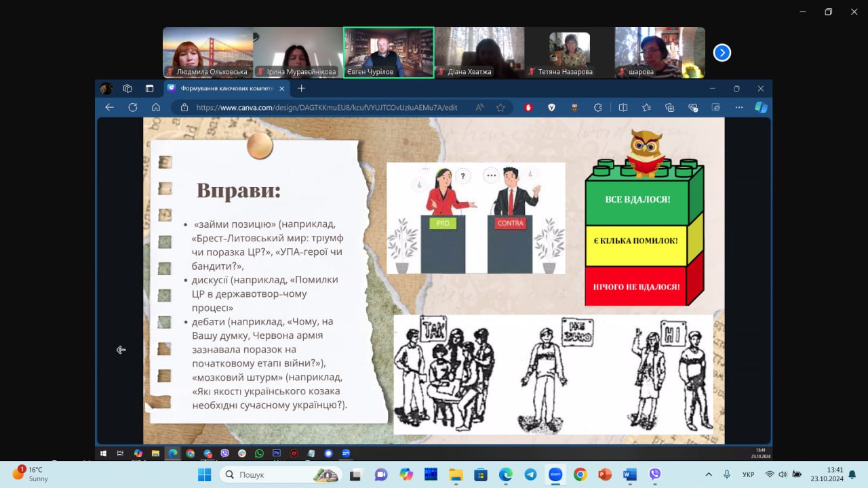Open WhatsApp in shared screen taskbar
This screenshot has width=868, height=488.
coord(259,453)
